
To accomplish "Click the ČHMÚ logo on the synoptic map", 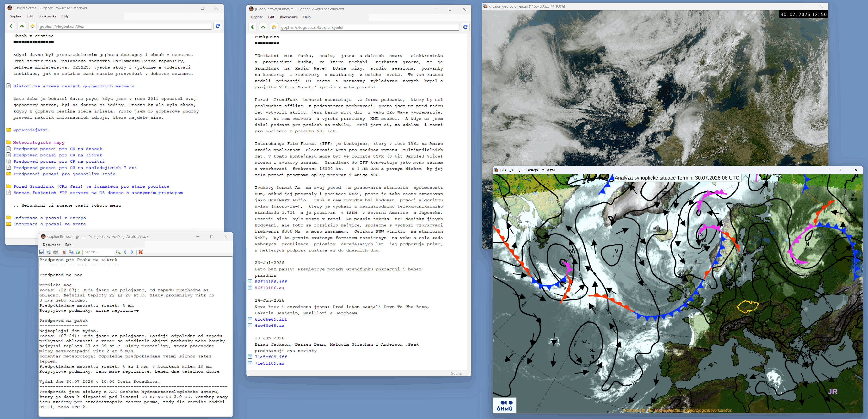I will (x=505, y=405).
